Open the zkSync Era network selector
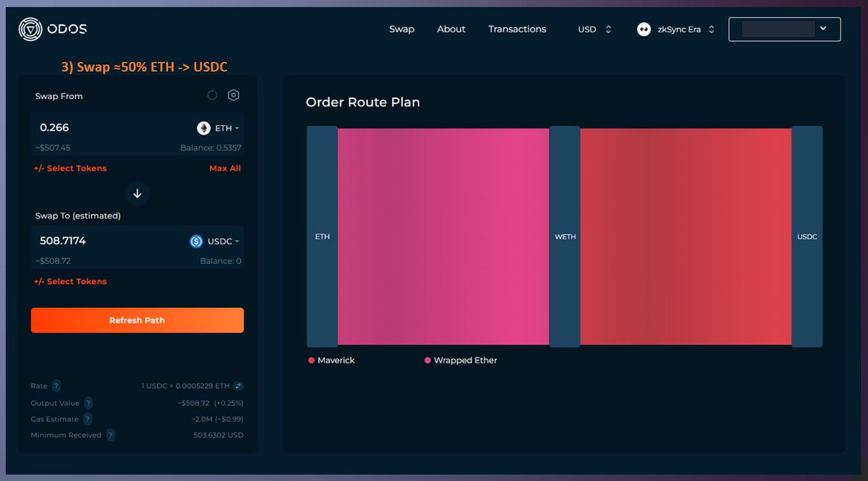This screenshot has height=481, width=868. pos(676,29)
